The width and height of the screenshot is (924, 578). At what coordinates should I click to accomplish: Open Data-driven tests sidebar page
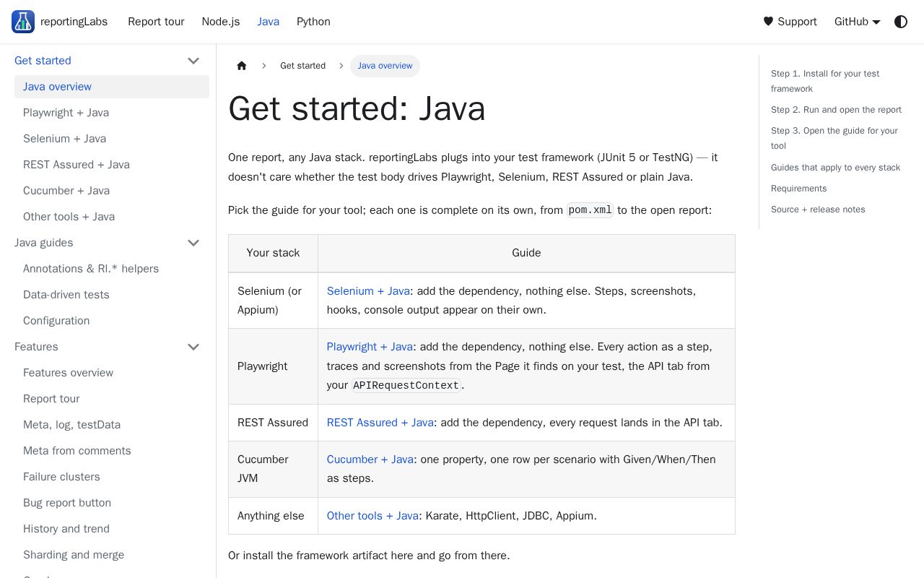coord(112,295)
